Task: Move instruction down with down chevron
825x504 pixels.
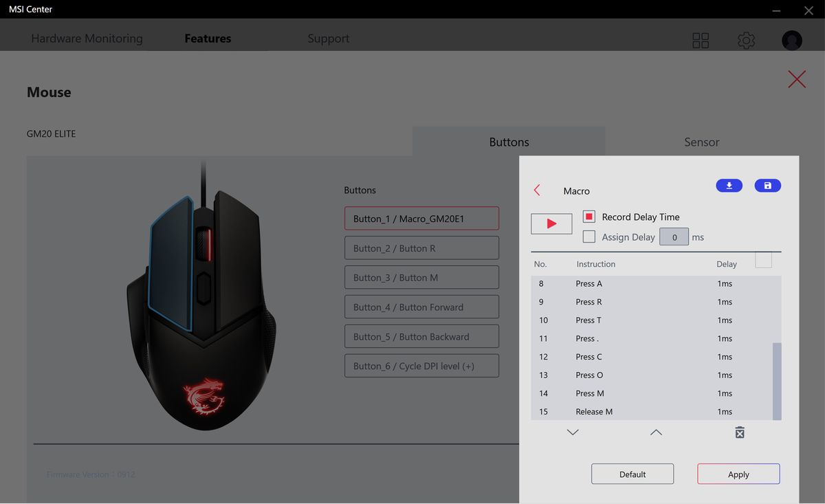Action: (573, 432)
